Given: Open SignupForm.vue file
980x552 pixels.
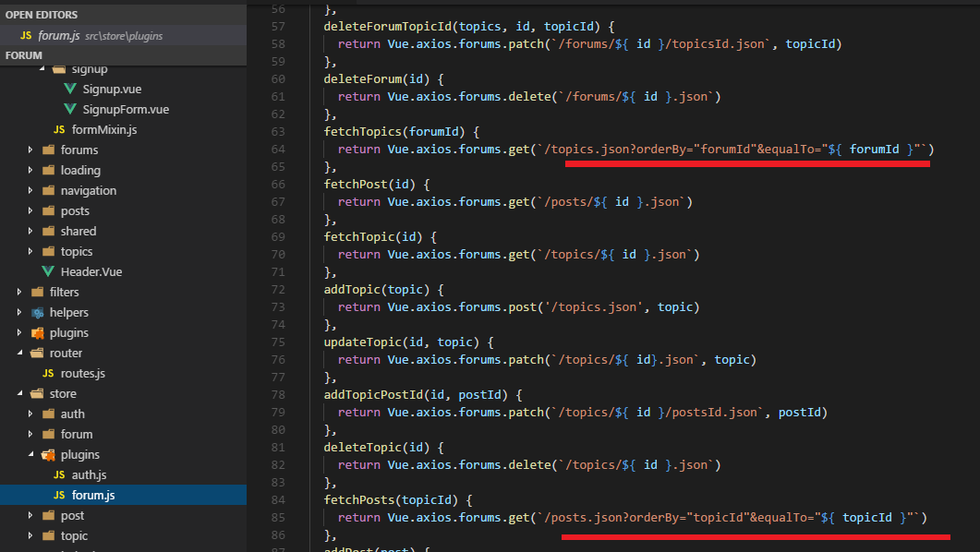Looking at the screenshot, I should coord(126,109).
